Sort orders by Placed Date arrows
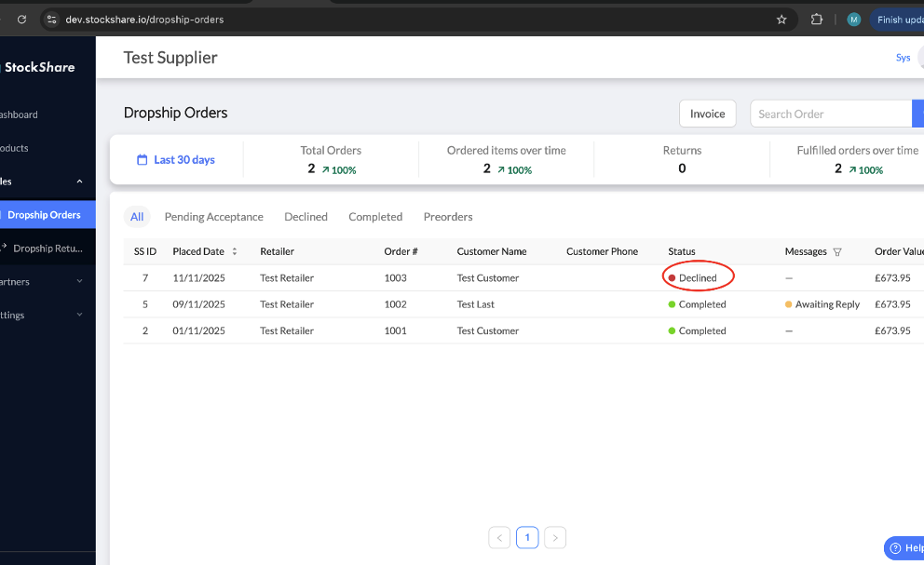 pyautogui.click(x=235, y=252)
